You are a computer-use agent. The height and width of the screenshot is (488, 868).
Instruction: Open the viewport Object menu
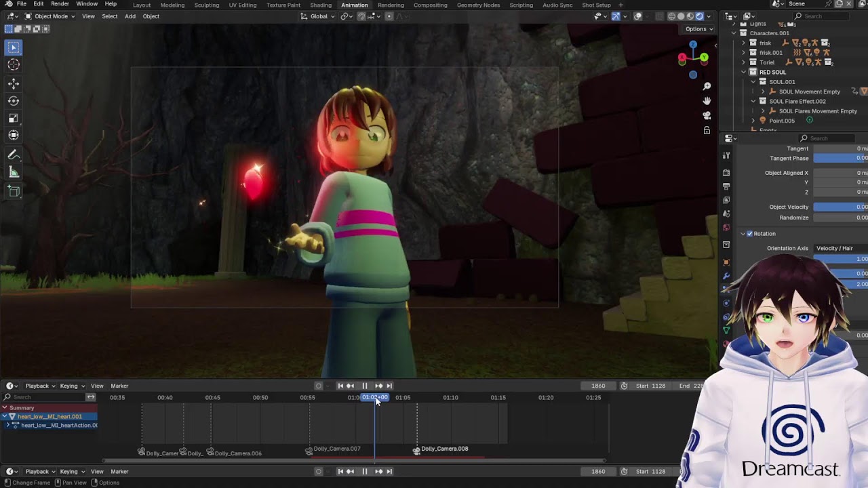pos(151,16)
